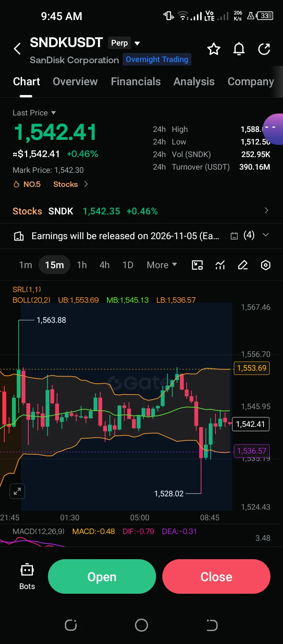Open the More timeframes dropdown
The height and width of the screenshot is (644, 283).
(162, 265)
